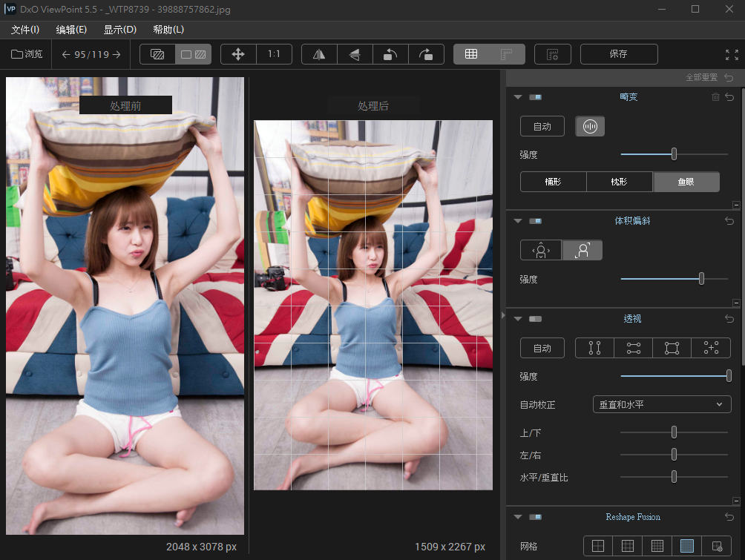Select the force vertical parallels tool
The width and height of the screenshot is (745, 560).
(594, 348)
